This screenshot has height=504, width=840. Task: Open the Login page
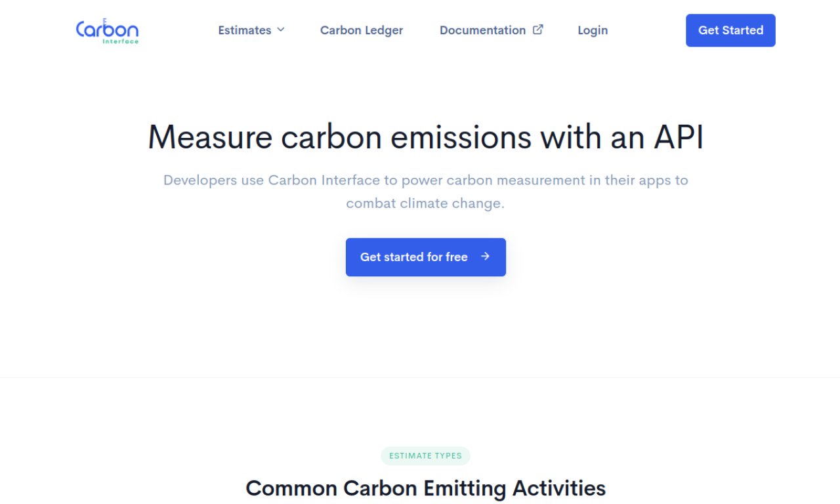pyautogui.click(x=593, y=30)
